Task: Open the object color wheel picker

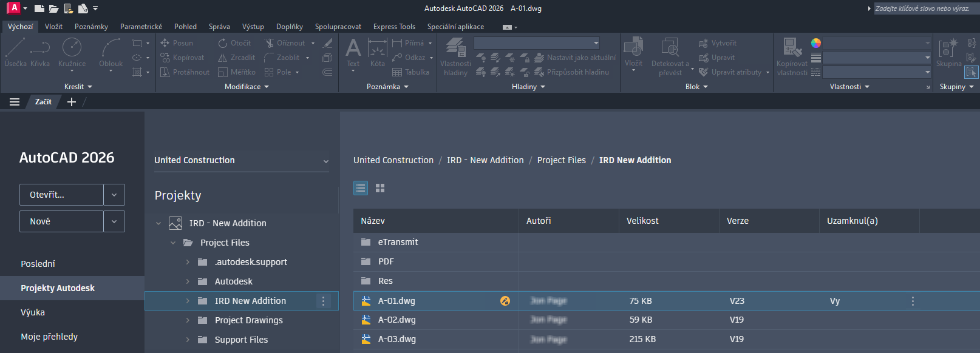Action: (816, 43)
